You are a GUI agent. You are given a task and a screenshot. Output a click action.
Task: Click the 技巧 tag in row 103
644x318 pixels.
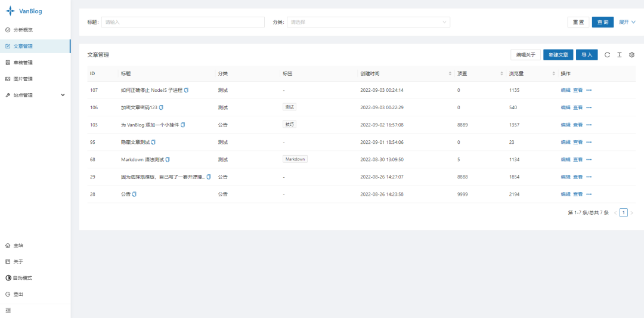coord(290,124)
